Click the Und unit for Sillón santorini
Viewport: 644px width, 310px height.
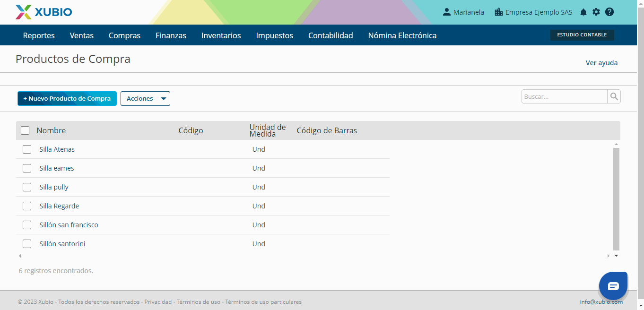pyautogui.click(x=259, y=244)
